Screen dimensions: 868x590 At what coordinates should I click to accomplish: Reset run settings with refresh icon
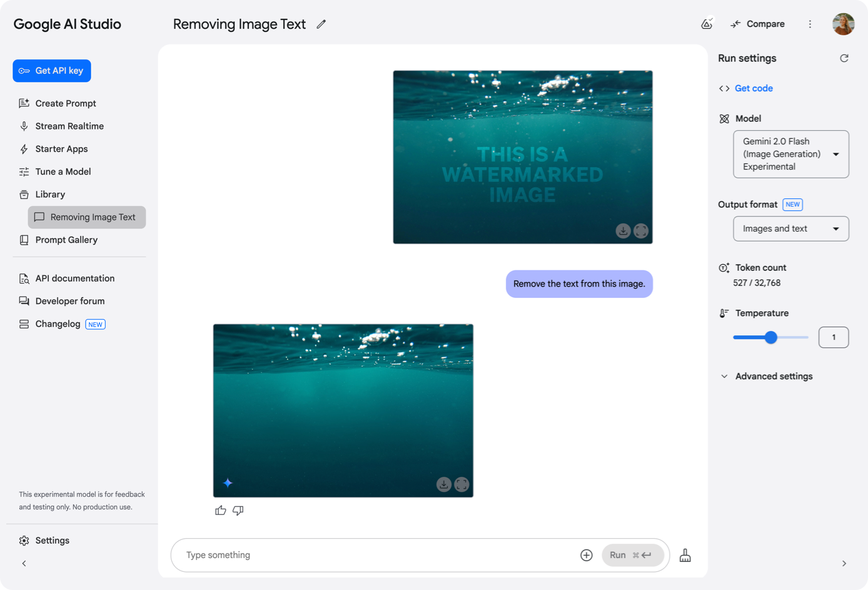coord(844,58)
